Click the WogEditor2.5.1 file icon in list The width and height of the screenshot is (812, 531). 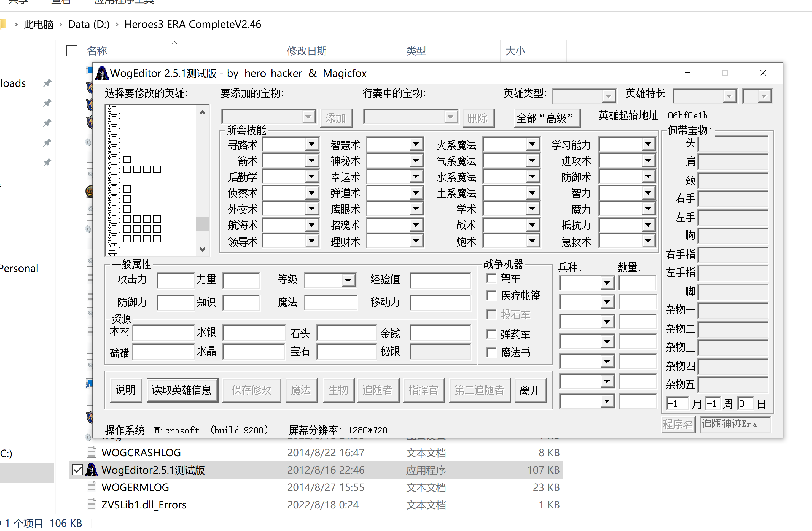(92, 470)
